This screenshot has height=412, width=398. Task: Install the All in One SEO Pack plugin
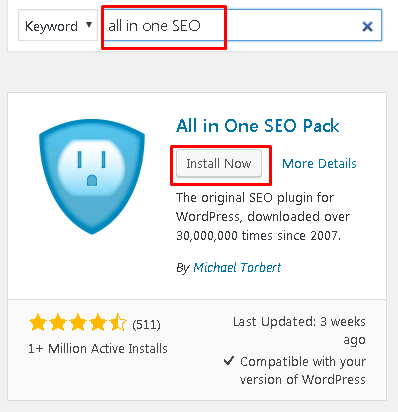click(x=219, y=163)
